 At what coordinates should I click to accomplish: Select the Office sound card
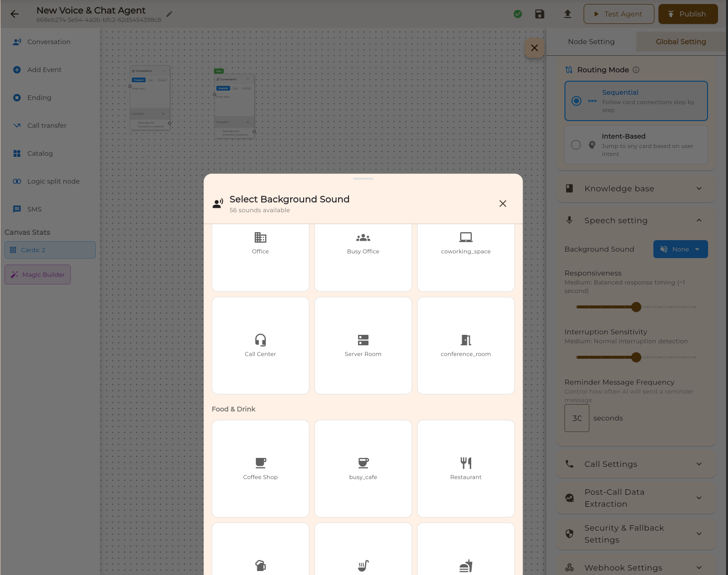tap(260, 257)
